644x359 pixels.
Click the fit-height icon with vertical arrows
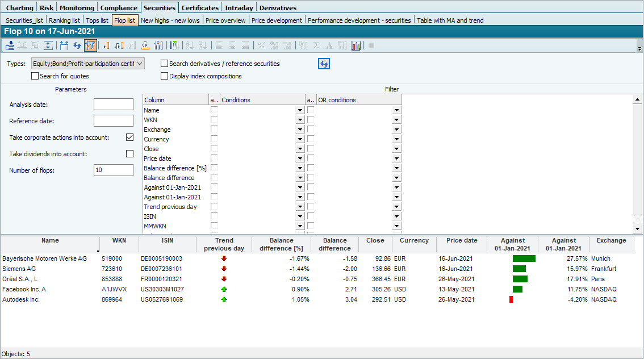[48, 45]
